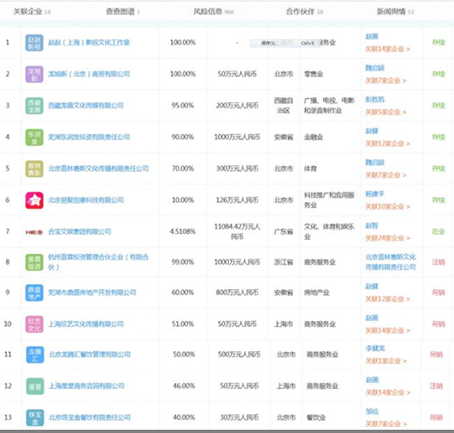Expand 关联14家企业 link in row 1
This screenshot has width=454, height=433.
[387, 49]
